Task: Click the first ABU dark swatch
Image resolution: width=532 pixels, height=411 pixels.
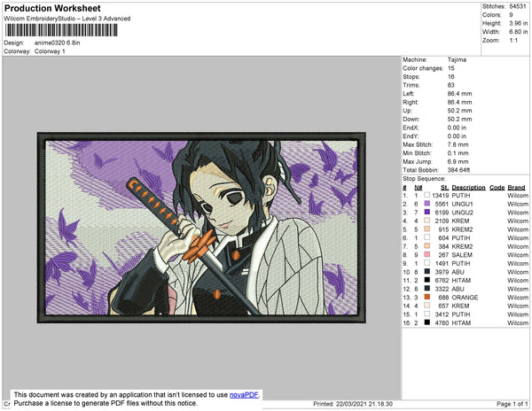Action: coord(426,272)
